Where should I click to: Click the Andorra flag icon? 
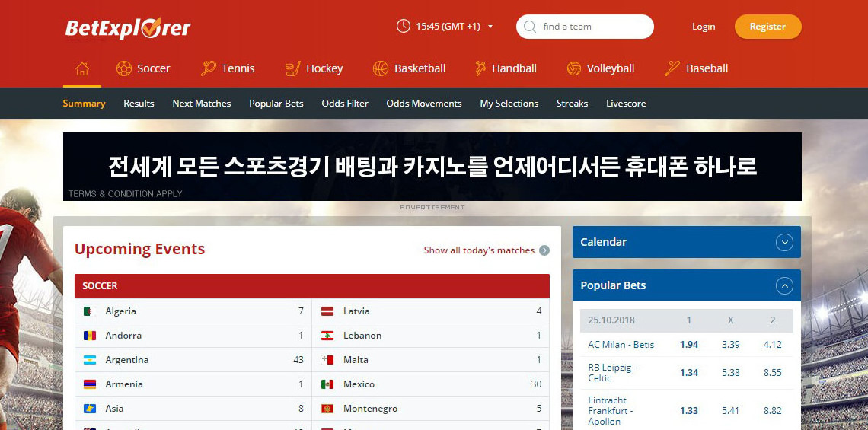tap(90, 336)
